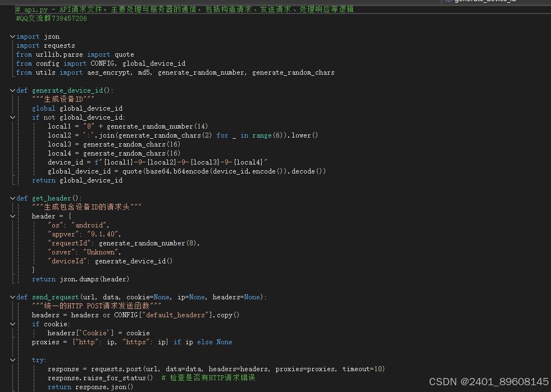
Task: Click 'return global_device_id' statement
Action: pos(77,180)
